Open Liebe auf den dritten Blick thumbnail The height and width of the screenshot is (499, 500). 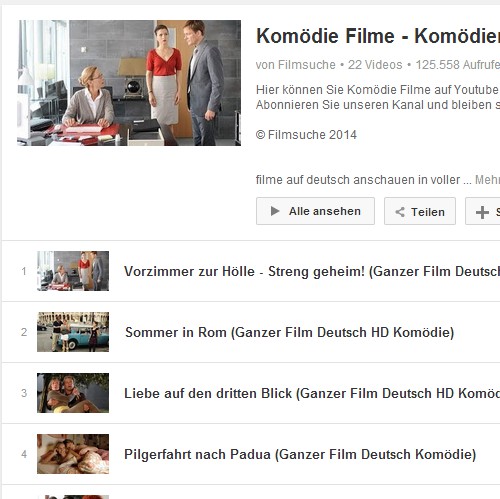(73, 393)
